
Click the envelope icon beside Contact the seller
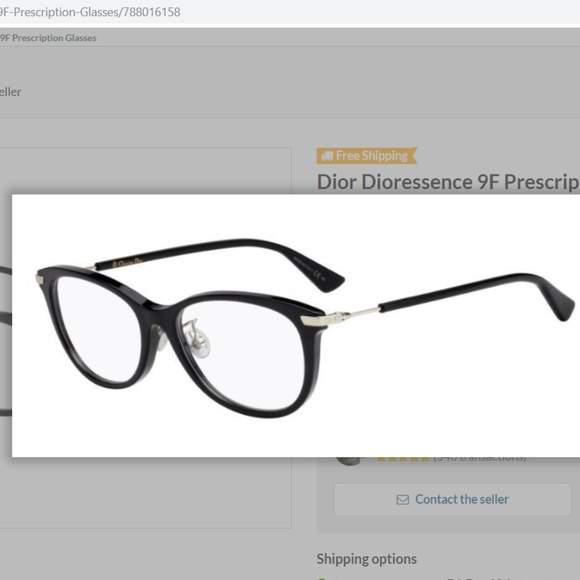click(402, 500)
